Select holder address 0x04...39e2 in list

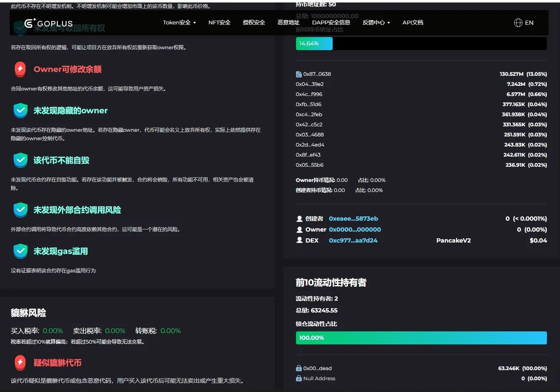pyautogui.click(x=309, y=84)
